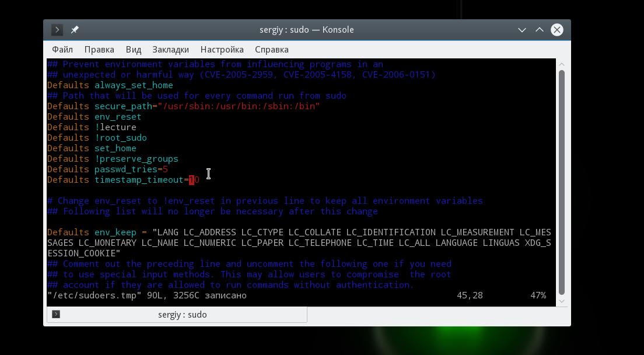Click the scrollbar up arrow
The height and width of the screenshot is (355, 644).
point(561,64)
